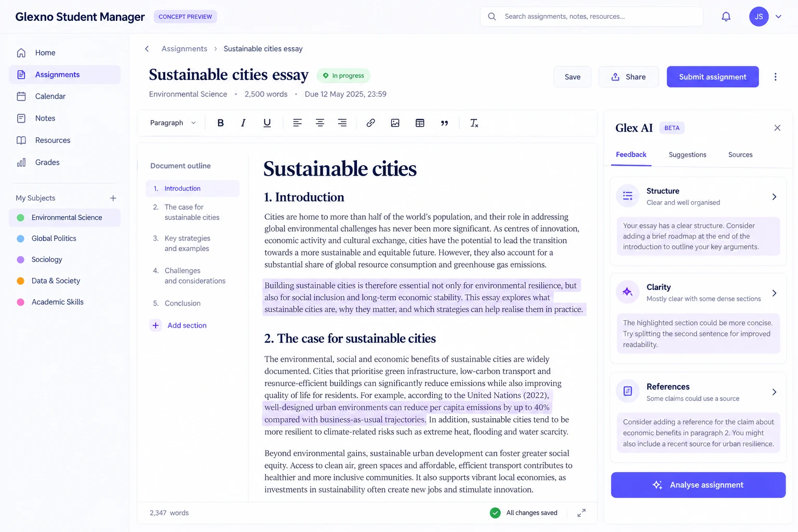Open the JS profile avatar

759,17
